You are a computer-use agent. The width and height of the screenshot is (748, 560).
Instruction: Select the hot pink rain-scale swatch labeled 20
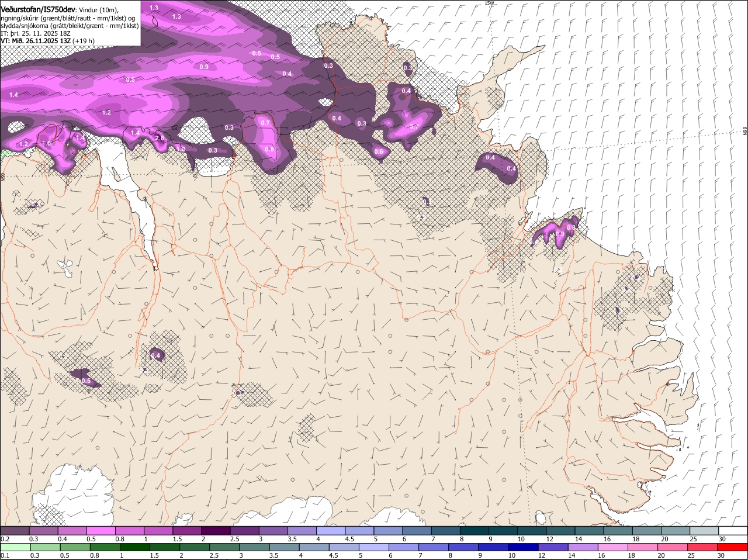(672, 547)
